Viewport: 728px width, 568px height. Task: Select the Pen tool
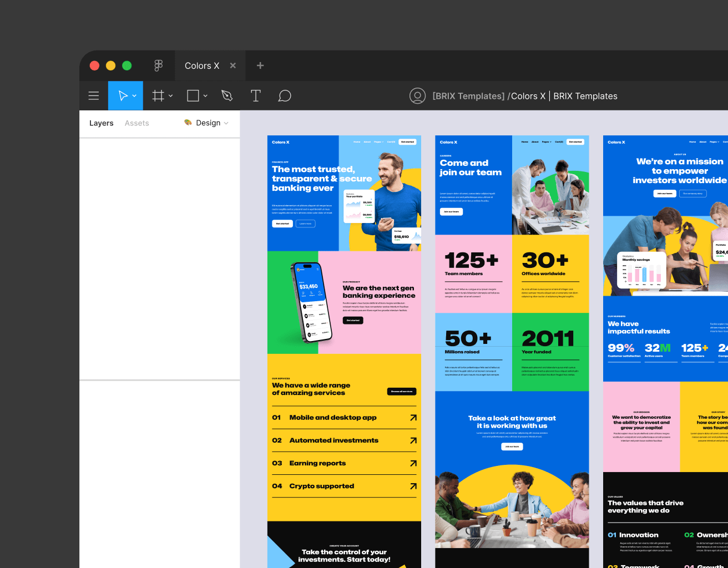(x=227, y=95)
